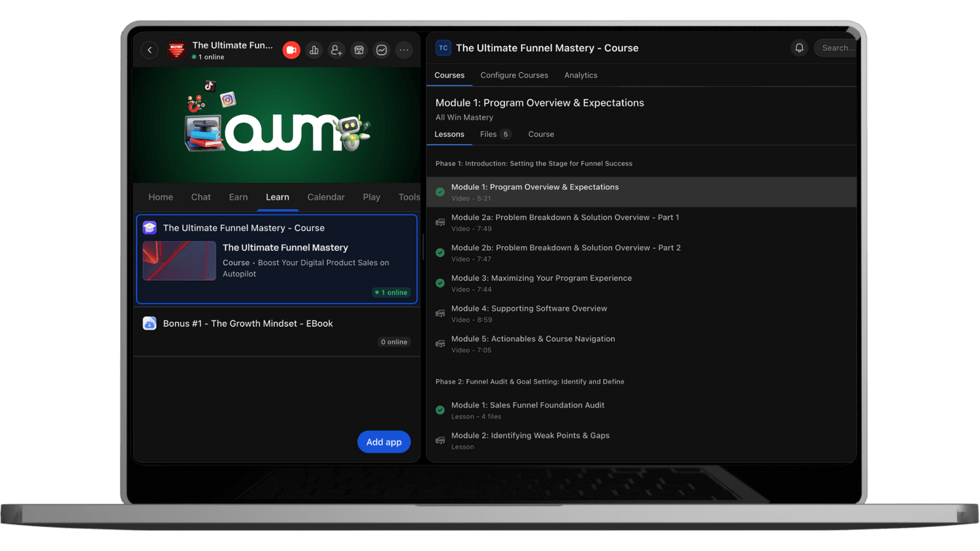Click the Bonus #1 ebook app icon
Viewport: 980px width, 551px height.
coord(150,323)
